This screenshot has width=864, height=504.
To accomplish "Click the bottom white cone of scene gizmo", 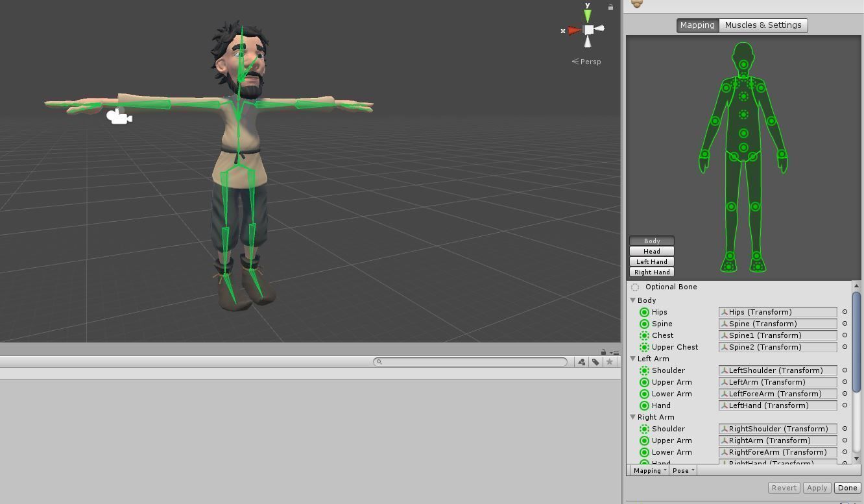I will click(x=588, y=42).
